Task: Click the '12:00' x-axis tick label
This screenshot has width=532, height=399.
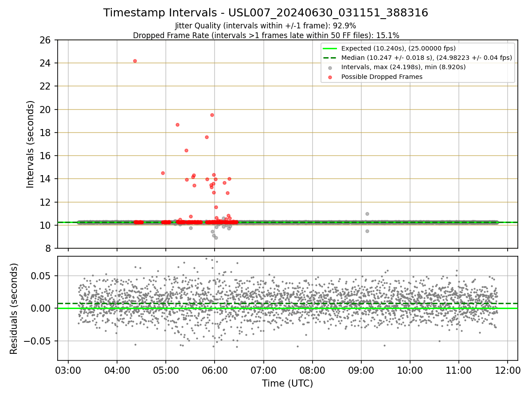Action: (x=507, y=370)
